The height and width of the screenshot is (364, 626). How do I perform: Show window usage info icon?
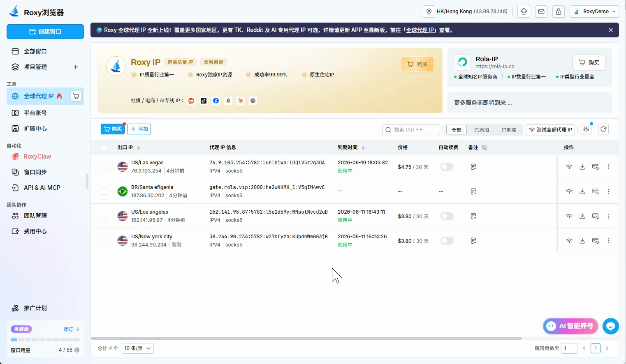77,350
